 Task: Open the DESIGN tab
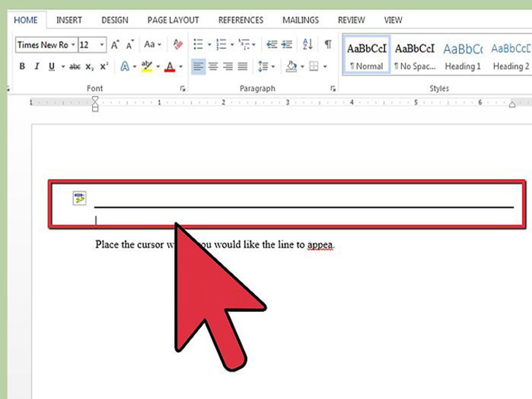tap(115, 20)
